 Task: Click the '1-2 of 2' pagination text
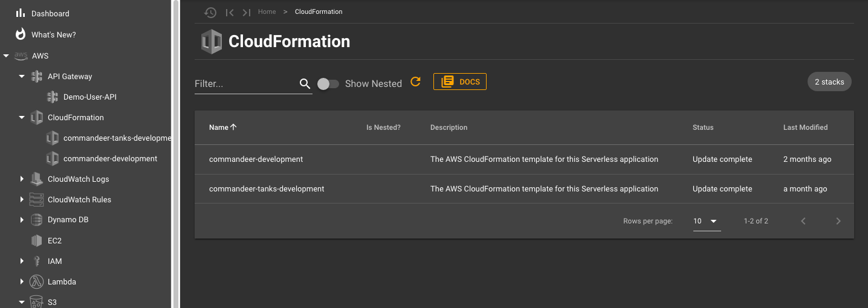(x=756, y=221)
